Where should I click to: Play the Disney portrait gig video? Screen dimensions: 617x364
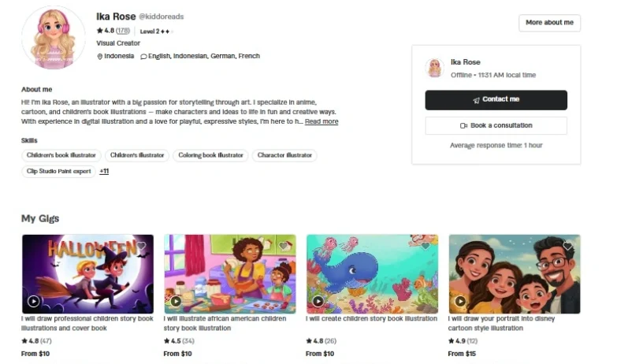460,302
